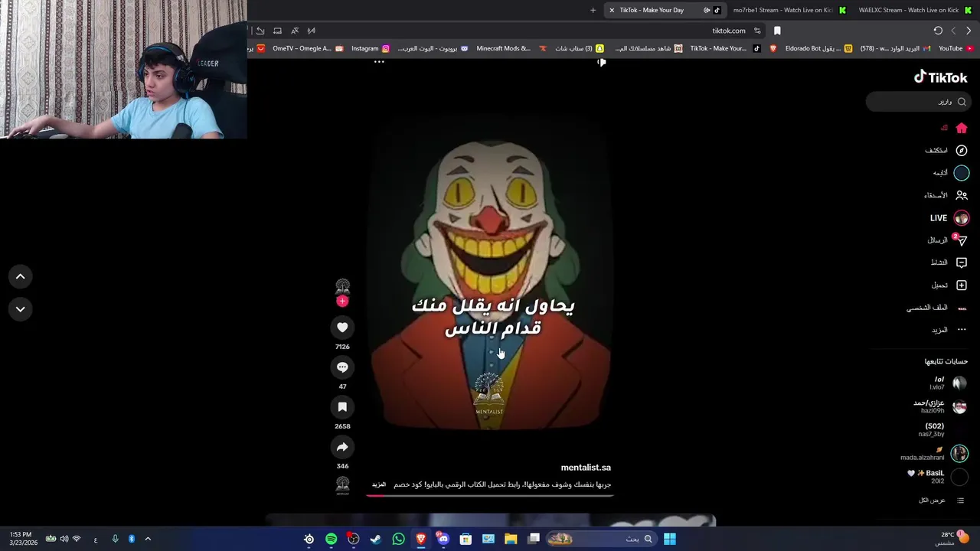Open Profile (الملف الشخصي) in sidebar
This screenshot has height=551, width=980.
(937, 308)
